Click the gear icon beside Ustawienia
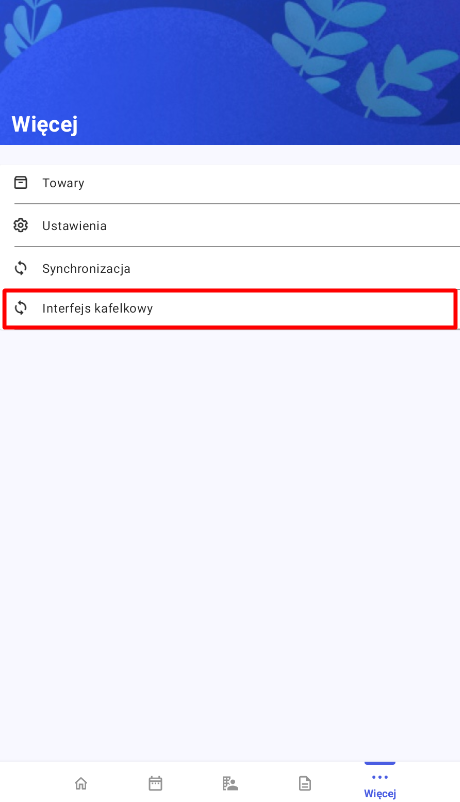460x802 pixels. point(20,225)
